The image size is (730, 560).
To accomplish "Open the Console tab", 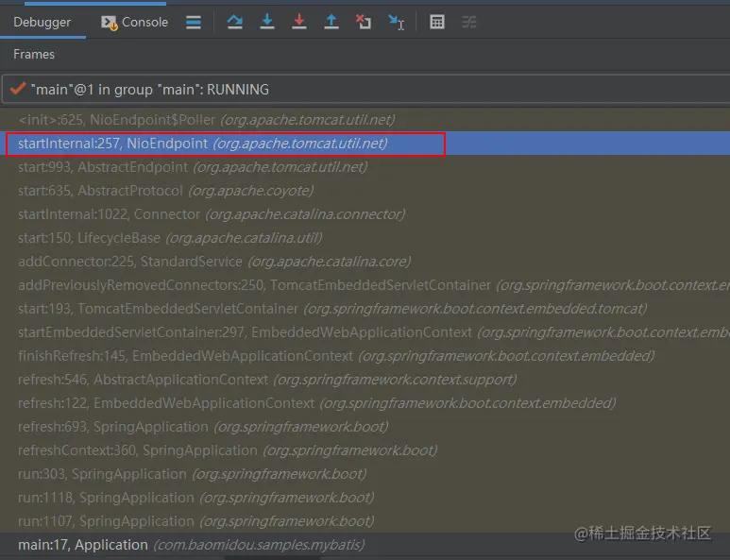I will [134, 22].
